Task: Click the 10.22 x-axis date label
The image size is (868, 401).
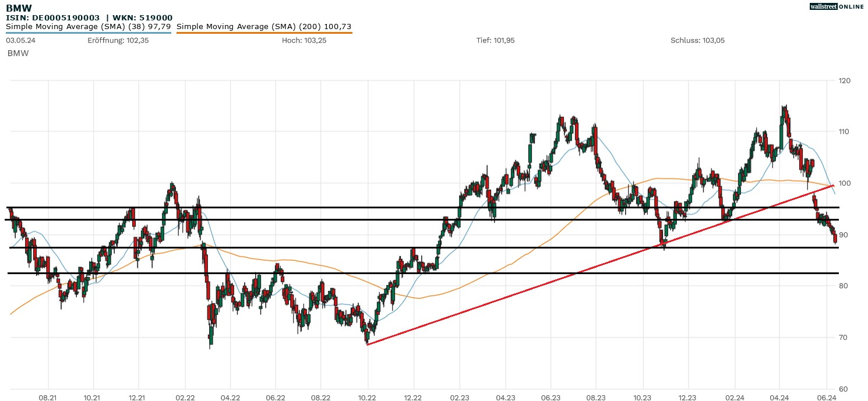Action: pyautogui.click(x=368, y=397)
